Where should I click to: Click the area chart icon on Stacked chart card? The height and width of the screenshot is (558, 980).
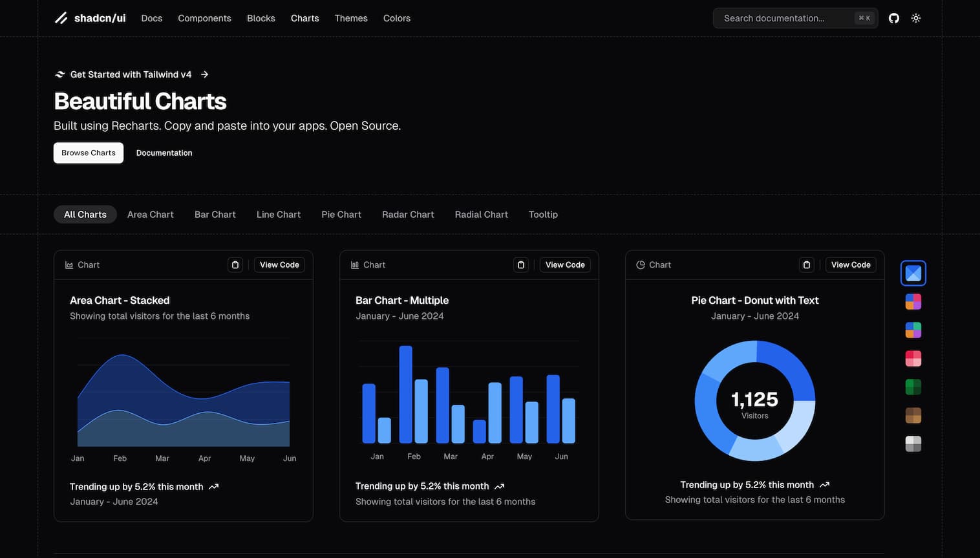(x=69, y=264)
